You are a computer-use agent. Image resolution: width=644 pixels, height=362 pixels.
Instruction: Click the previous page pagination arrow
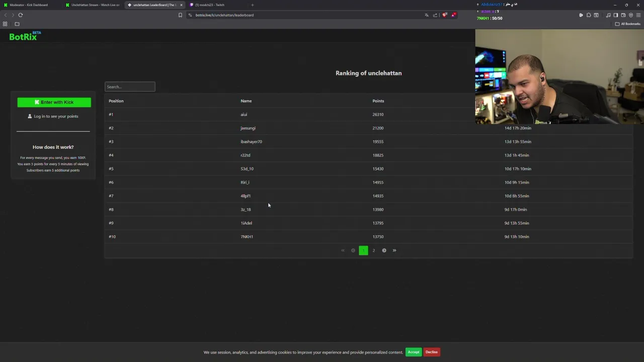353,250
